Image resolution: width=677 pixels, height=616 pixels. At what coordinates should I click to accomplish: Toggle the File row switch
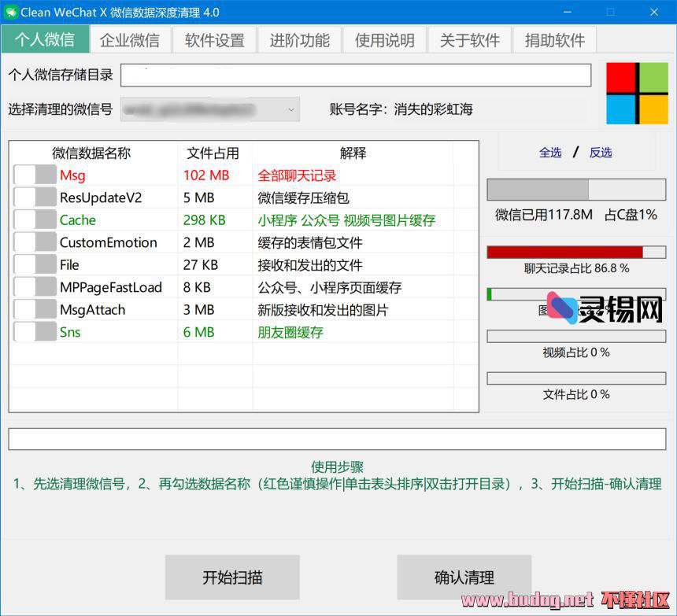tap(35, 265)
